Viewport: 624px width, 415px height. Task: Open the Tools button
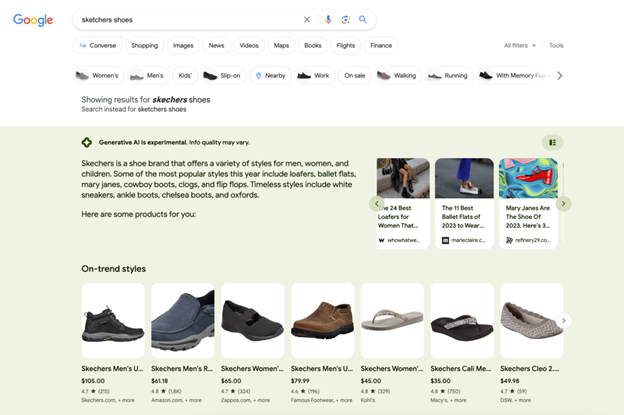pyautogui.click(x=556, y=45)
